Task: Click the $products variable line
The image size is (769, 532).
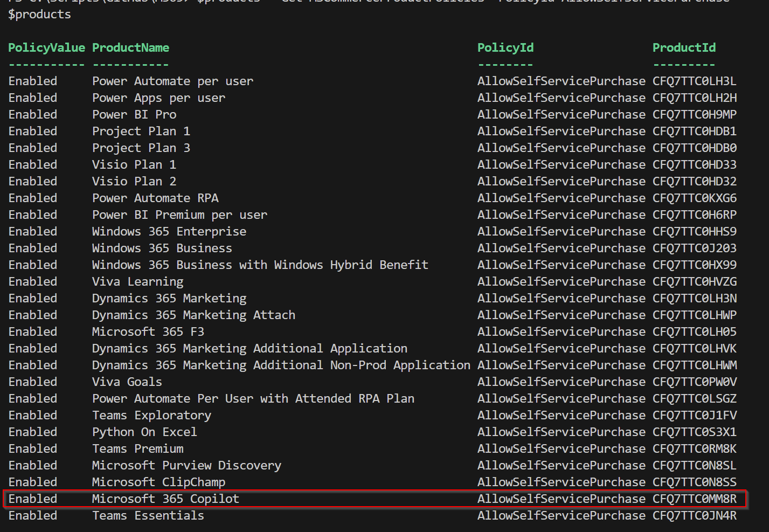Action: (x=39, y=15)
